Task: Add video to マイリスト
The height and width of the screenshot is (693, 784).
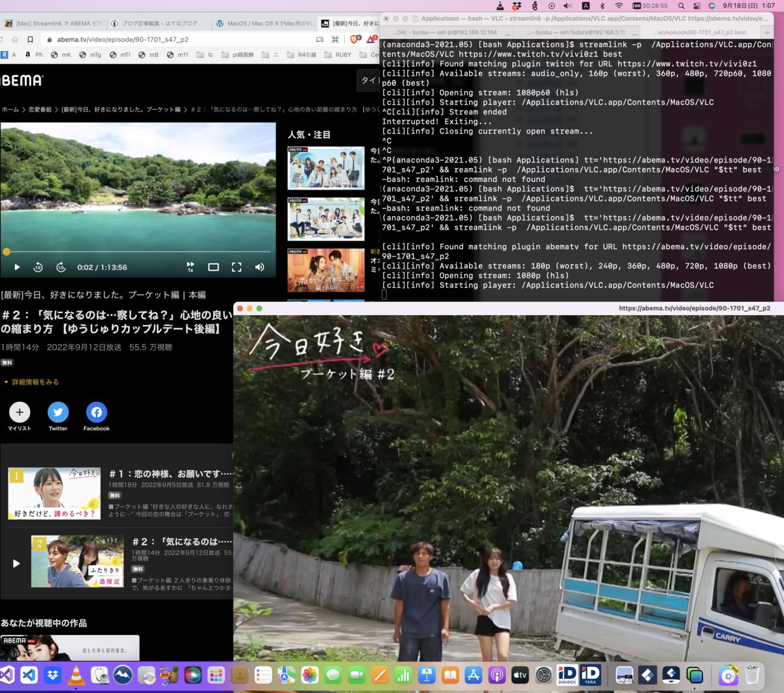Action: (x=20, y=412)
